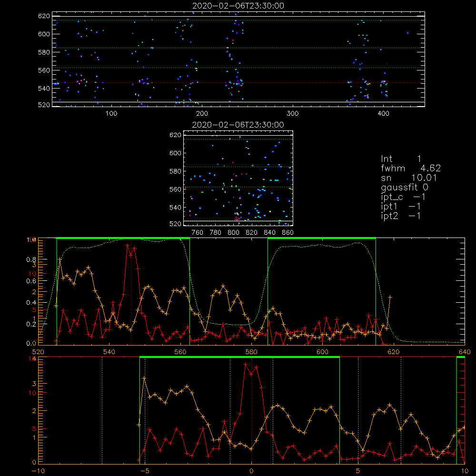Select the 'ipt1 -1' readout line
The height and width of the screenshot is (476, 476).
tap(401, 207)
